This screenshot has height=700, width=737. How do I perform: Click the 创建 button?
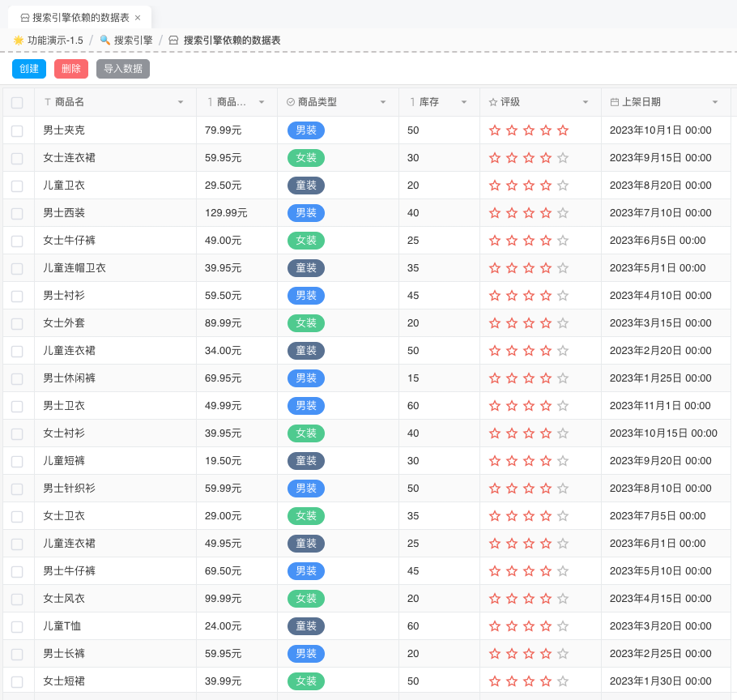pos(29,69)
